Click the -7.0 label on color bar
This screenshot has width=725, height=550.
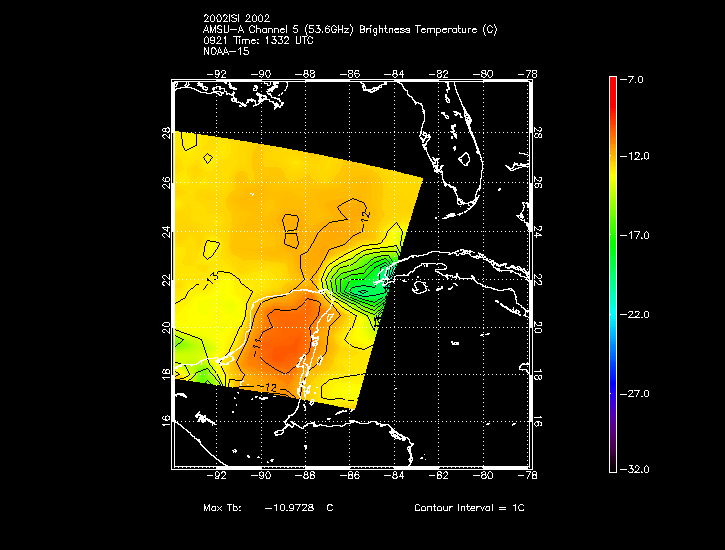coord(631,80)
